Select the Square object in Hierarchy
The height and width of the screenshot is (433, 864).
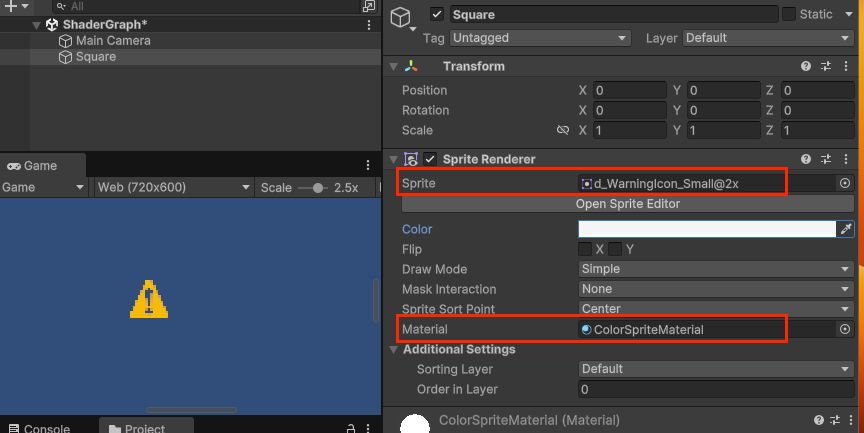coord(96,57)
